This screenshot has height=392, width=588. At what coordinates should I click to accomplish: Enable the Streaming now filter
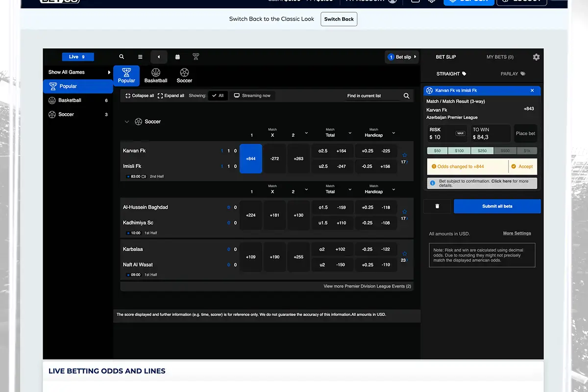[x=252, y=96]
